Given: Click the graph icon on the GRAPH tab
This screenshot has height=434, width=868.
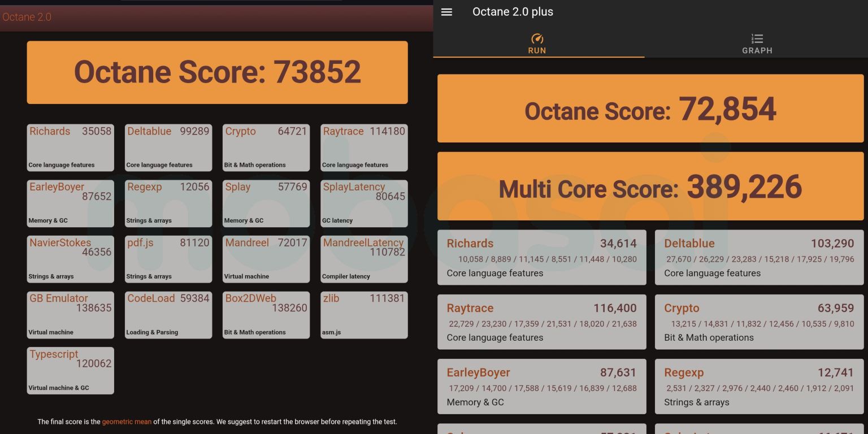Looking at the screenshot, I should [757, 38].
